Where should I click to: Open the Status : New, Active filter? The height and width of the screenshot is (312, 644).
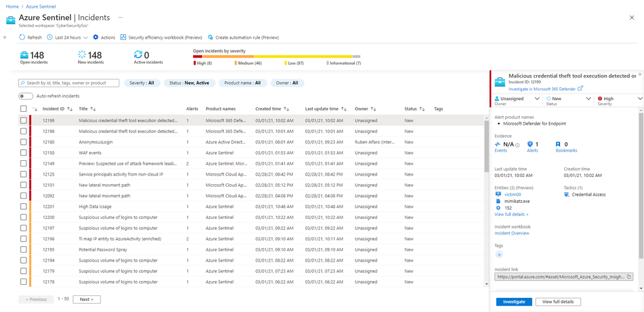point(189,83)
